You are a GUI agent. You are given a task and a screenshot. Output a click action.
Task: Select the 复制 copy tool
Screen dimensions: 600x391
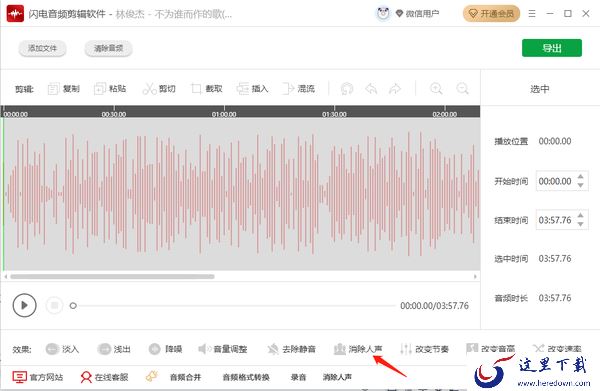pos(64,89)
